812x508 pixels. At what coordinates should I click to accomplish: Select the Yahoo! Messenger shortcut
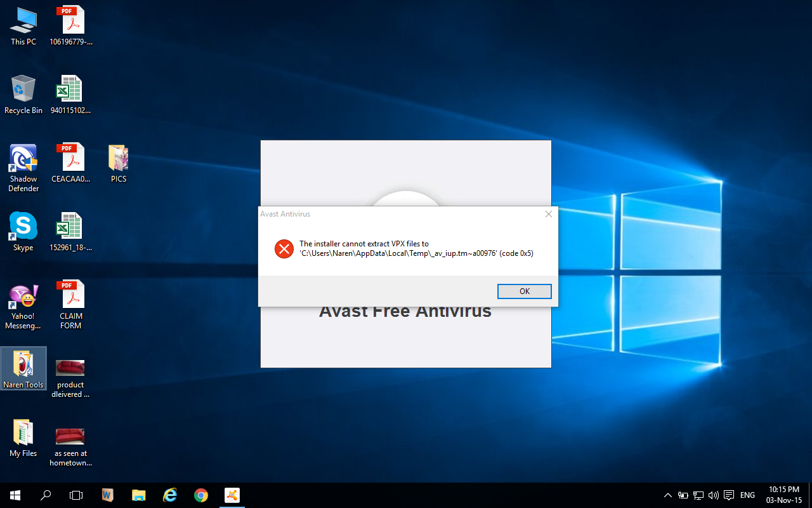click(x=23, y=307)
